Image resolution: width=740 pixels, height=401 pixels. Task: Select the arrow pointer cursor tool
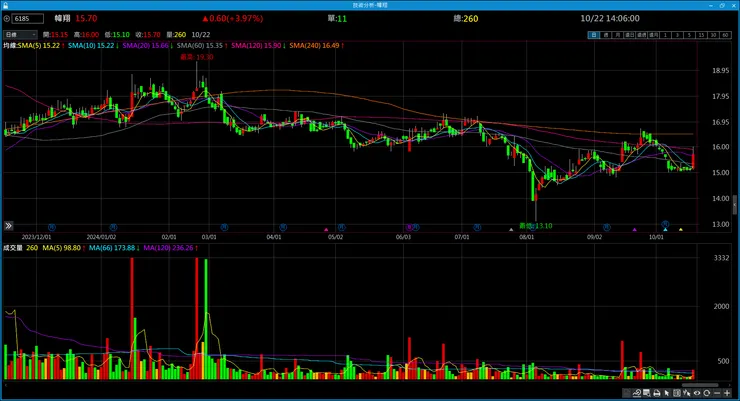[x=667, y=393]
